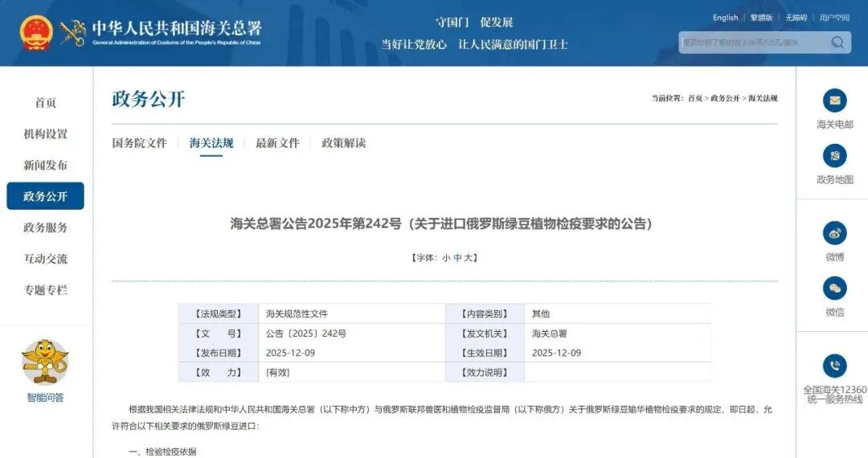Go to 政务服务 in the left sidebar

click(x=45, y=228)
